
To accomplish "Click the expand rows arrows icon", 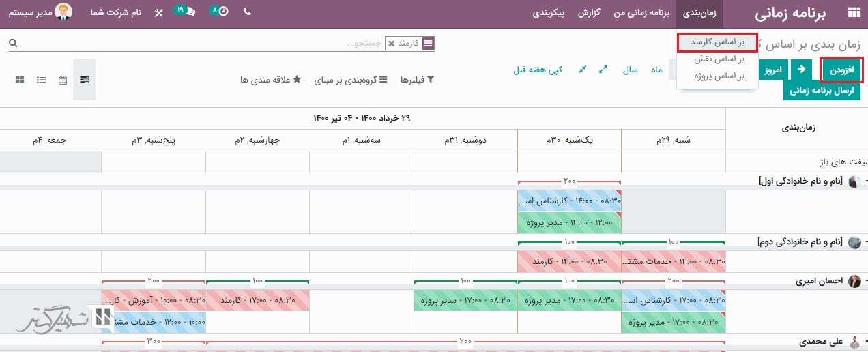I will point(603,70).
